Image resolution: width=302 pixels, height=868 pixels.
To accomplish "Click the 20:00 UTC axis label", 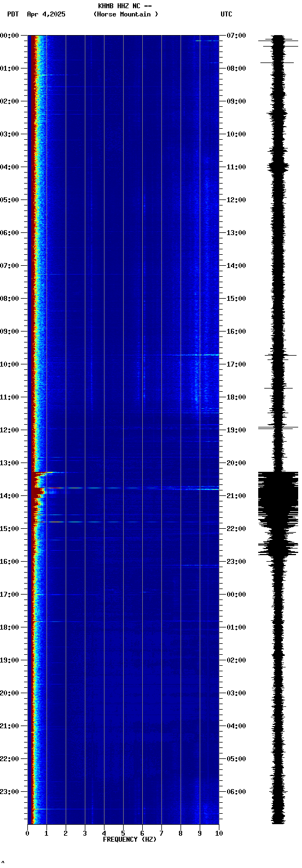I will pyautogui.click(x=236, y=463).
